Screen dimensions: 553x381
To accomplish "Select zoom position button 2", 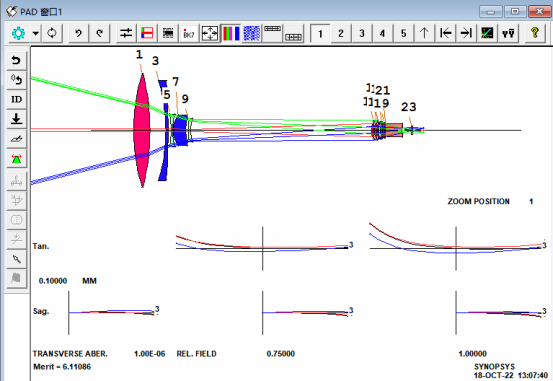I will [x=341, y=33].
